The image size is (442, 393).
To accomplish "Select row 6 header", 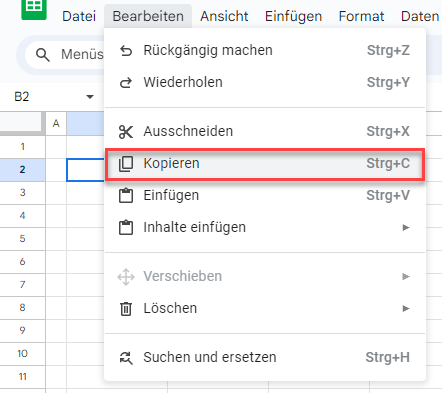I will [22, 262].
